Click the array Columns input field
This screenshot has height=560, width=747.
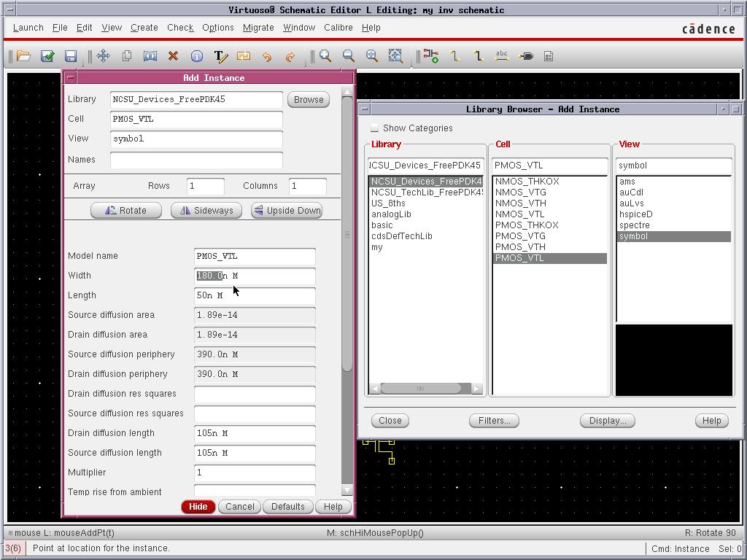pos(308,186)
